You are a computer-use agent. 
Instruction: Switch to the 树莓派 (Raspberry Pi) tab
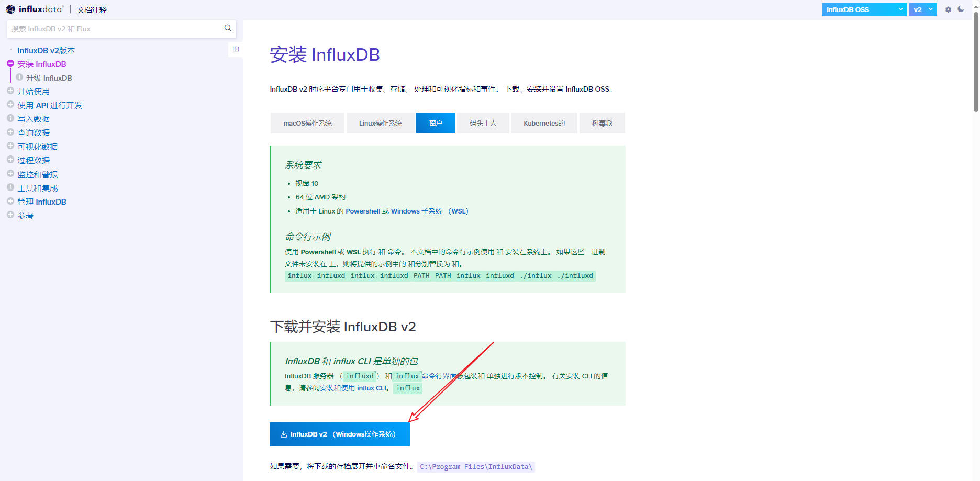(x=602, y=123)
